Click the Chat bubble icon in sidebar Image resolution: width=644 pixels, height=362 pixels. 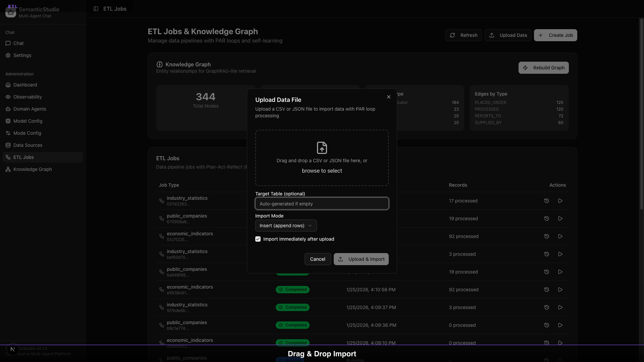8,43
